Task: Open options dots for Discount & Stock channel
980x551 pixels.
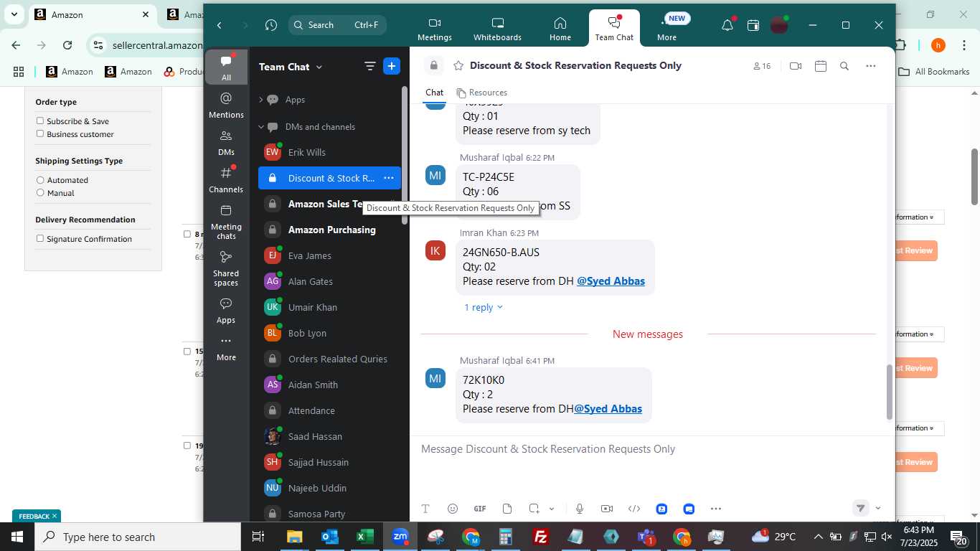Action: [x=388, y=178]
